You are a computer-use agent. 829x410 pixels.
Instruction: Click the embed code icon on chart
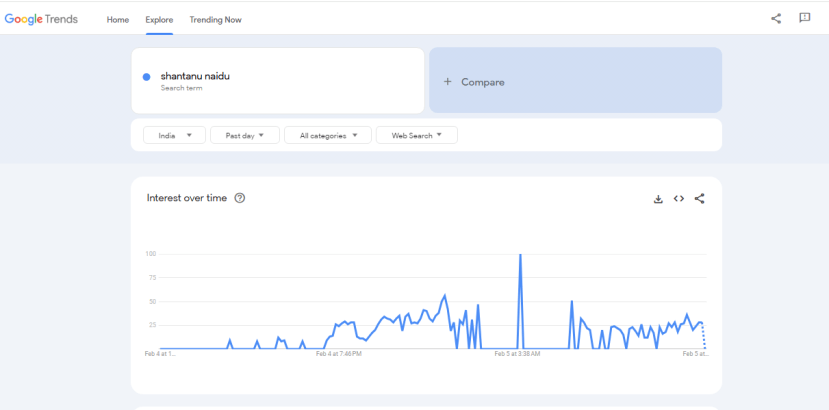coord(679,199)
